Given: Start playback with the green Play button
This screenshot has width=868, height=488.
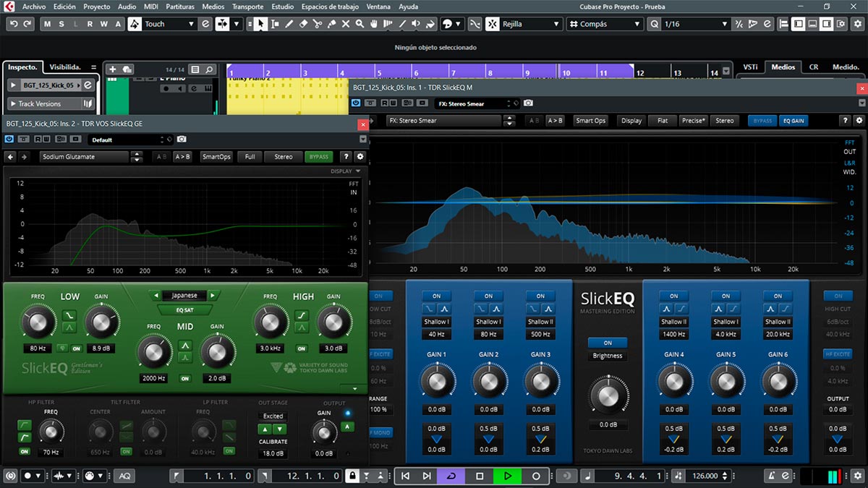Looking at the screenshot, I should pyautogui.click(x=508, y=476).
